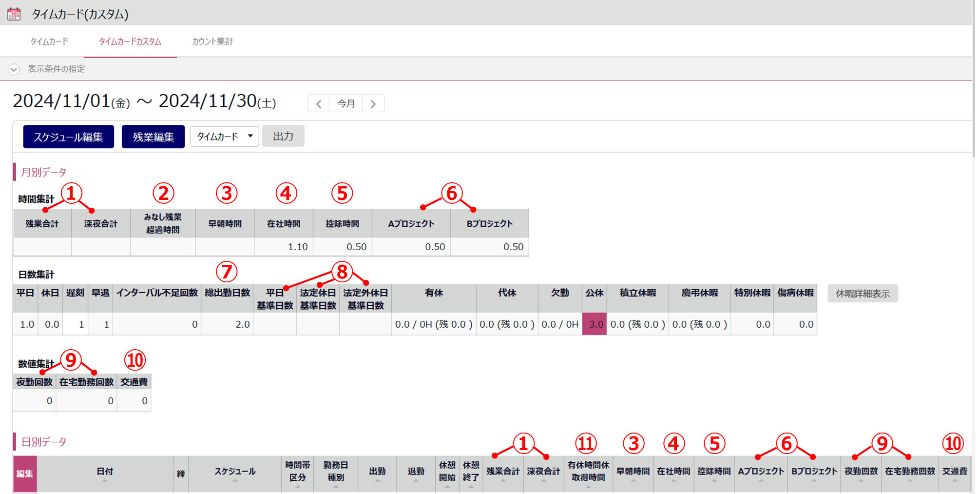Image resolution: width=980 pixels, height=494 pixels.
Task: Switch to the タイムカード tab
Action: coord(49,41)
